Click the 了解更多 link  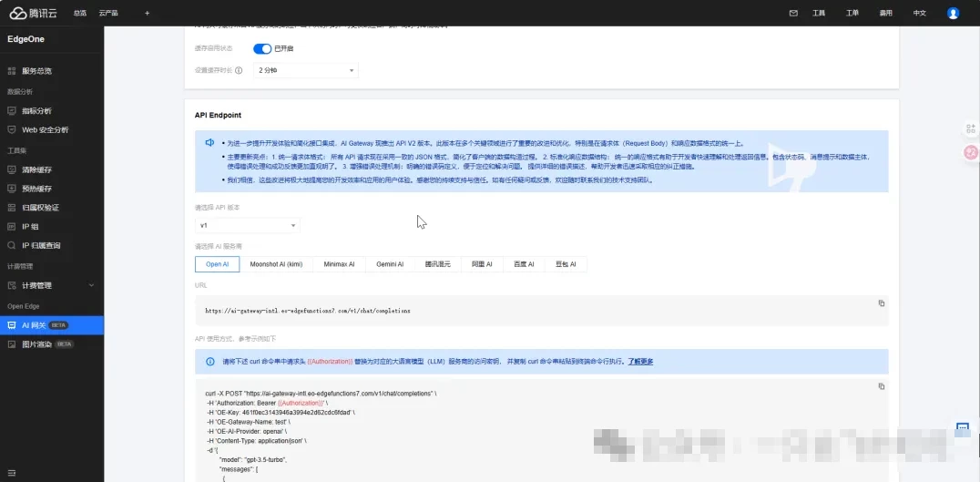[640, 362]
